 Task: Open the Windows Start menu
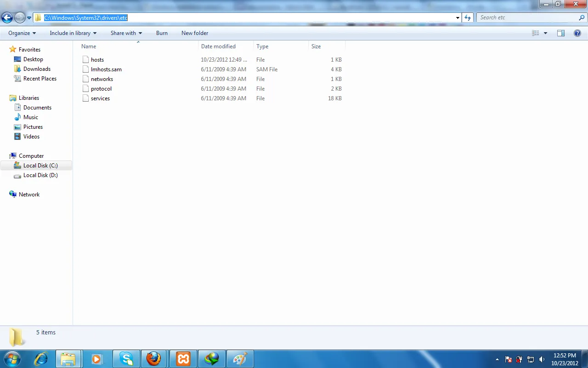tap(12, 359)
